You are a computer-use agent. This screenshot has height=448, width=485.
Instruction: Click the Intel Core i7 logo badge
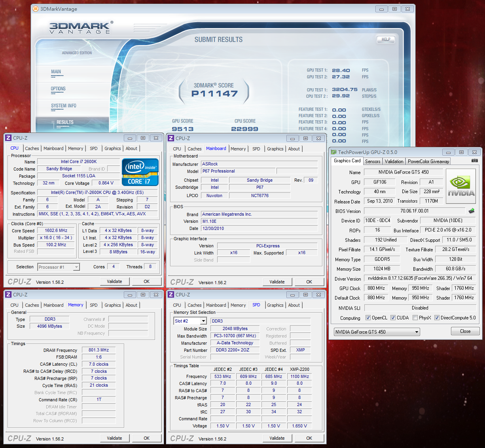(140, 172)
